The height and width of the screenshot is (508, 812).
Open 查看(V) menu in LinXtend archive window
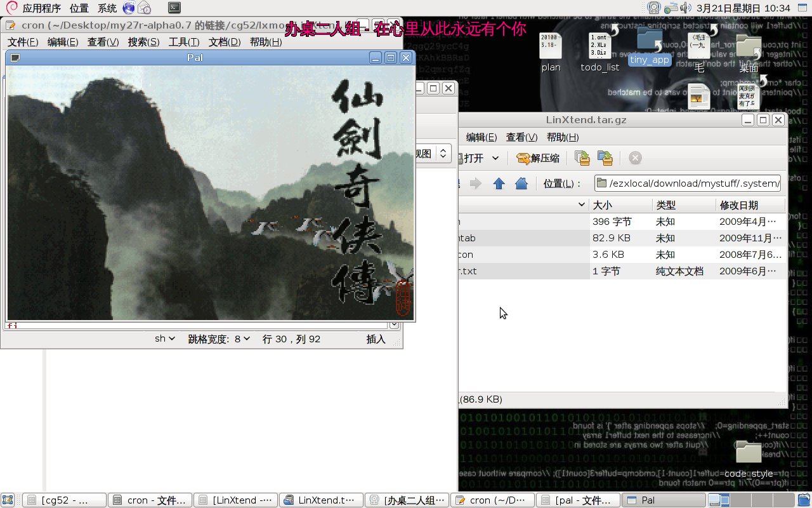coord(521,137)
